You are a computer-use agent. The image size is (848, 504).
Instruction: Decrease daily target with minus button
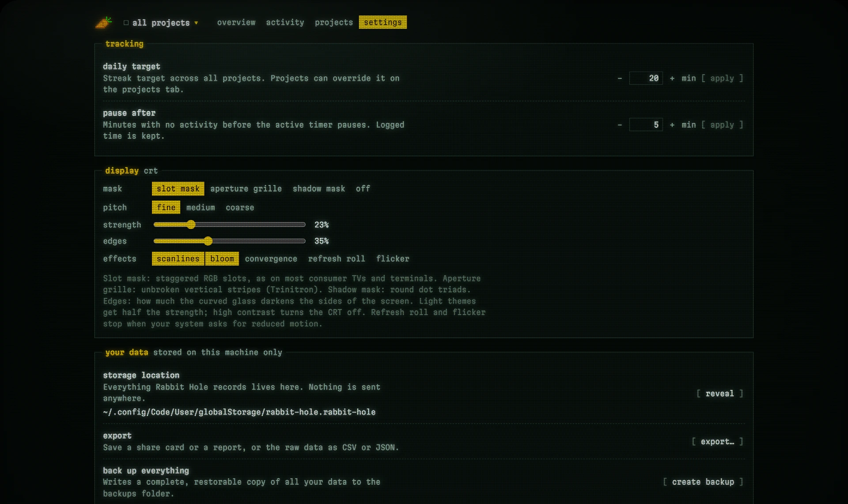tap(620, 78)
